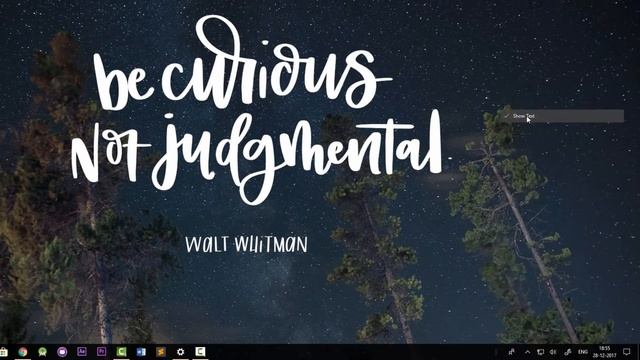This screenshot has width=640, height=360.
Task: Open the Action Center notification icon
Action: (x=627, y=352)
